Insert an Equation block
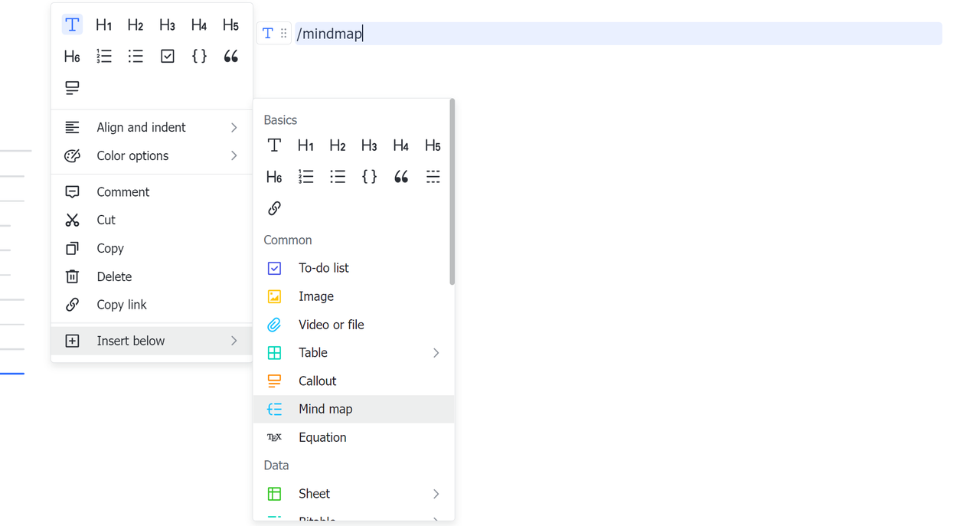This screenshot has height=526, width=980. point(322,437)
